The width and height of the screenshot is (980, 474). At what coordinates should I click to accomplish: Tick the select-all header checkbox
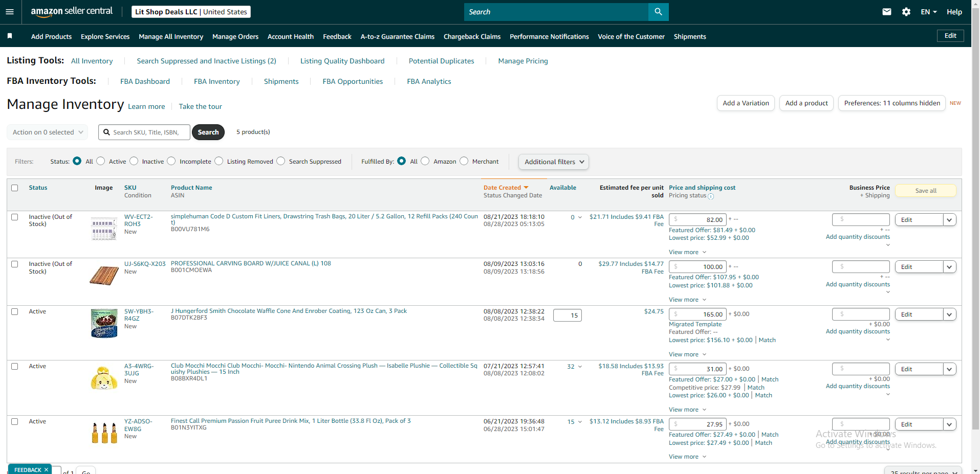point(15,188)
